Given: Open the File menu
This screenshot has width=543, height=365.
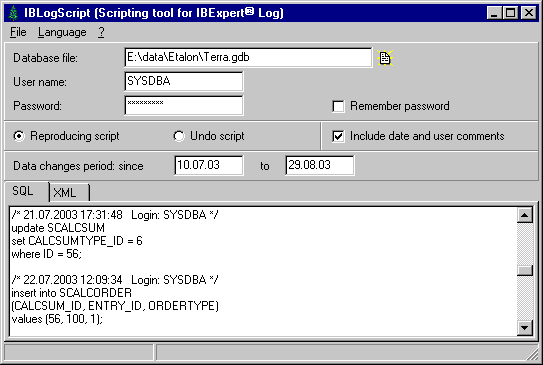Looking at the screenshot, I should point(18,32).
